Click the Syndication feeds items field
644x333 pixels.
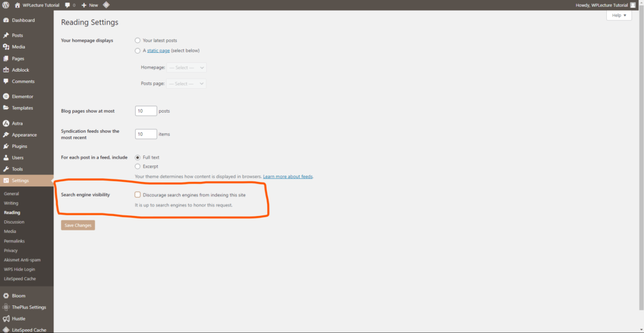pyautogui.click(x=146, y=134)
